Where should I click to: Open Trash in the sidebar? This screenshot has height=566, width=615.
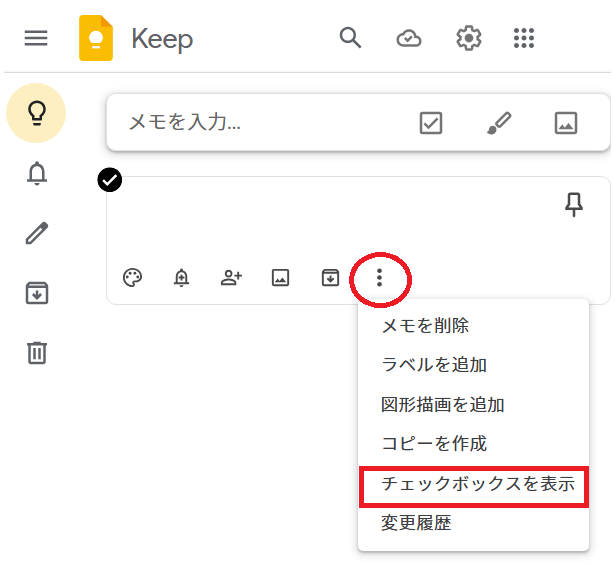[37, 352]
